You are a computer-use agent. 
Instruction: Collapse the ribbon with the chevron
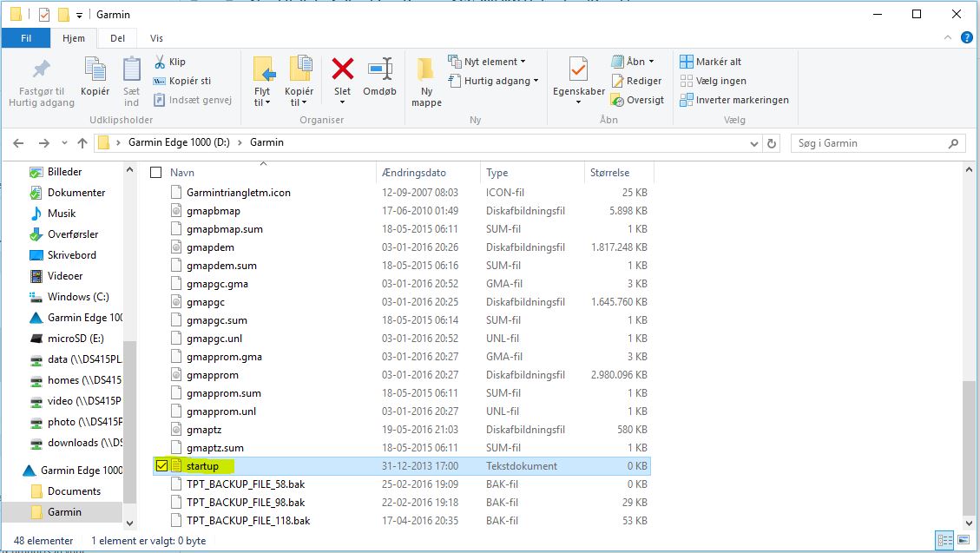coord(948,37)
